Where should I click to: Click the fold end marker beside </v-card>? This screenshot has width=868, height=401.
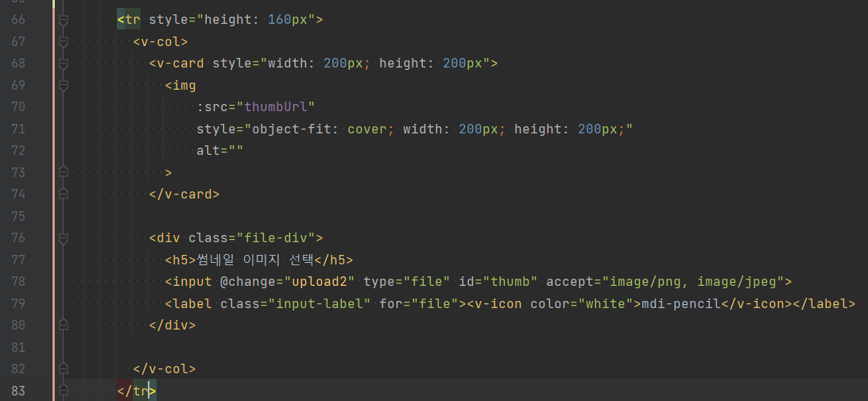coord(63,194)
